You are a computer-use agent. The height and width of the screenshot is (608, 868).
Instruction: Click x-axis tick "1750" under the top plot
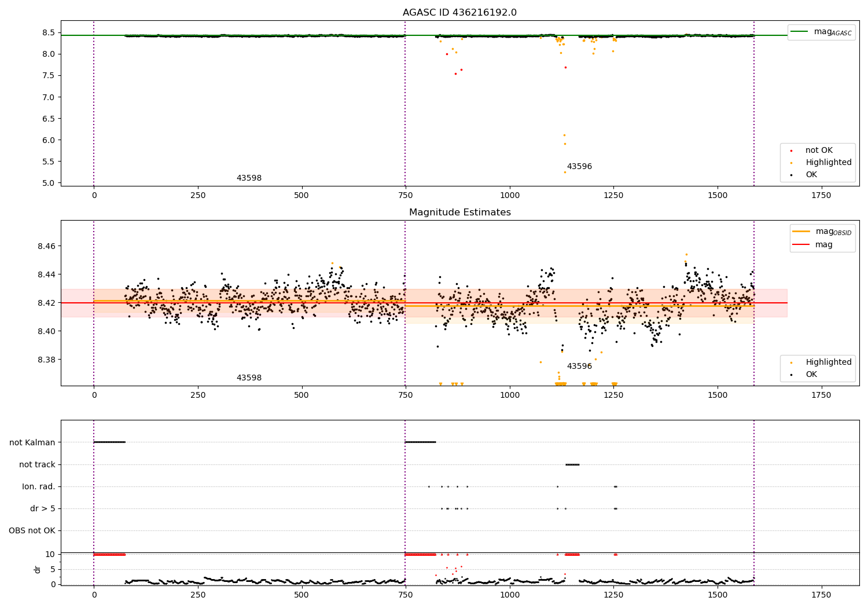tap(822, 196)
